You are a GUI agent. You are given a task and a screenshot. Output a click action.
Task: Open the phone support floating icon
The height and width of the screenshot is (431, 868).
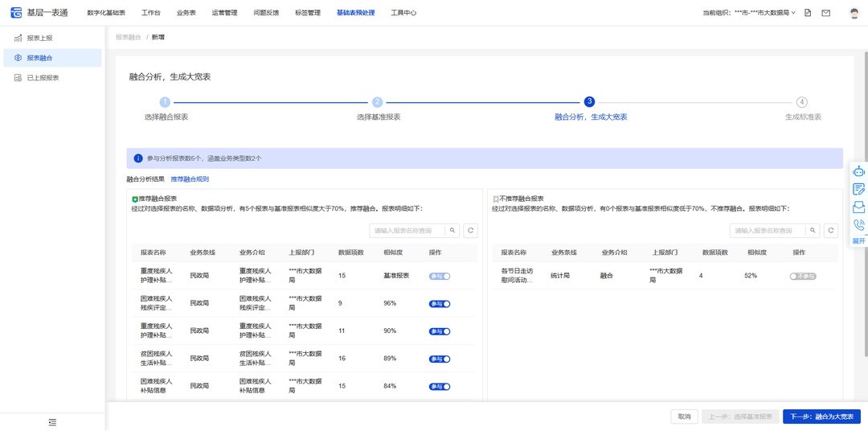point(858,225)
